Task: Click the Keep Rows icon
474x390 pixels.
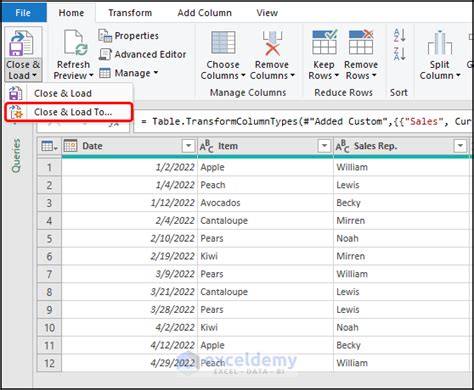Action: point(324,42)
